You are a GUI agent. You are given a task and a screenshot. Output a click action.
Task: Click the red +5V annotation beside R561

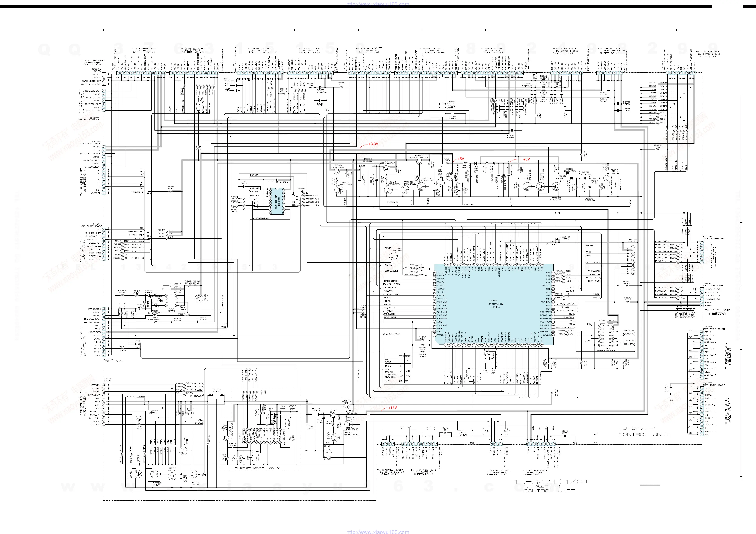pyautogui.click(x=461, y=159)
